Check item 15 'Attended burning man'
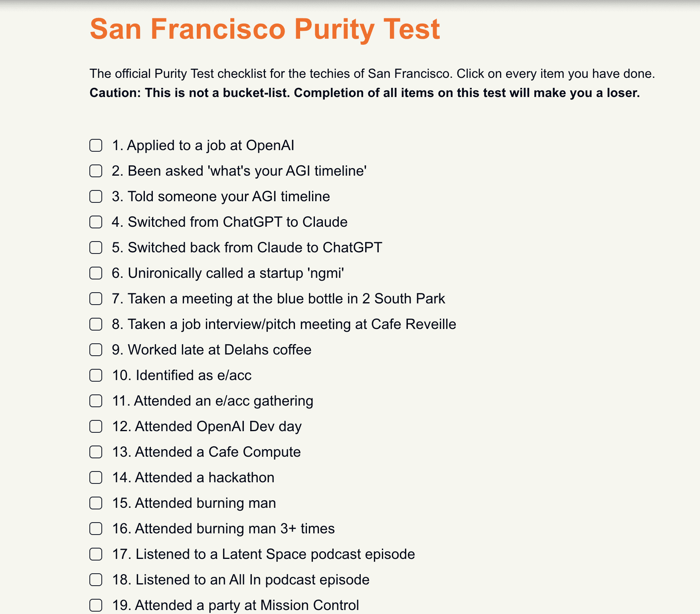 click(96, 503)
